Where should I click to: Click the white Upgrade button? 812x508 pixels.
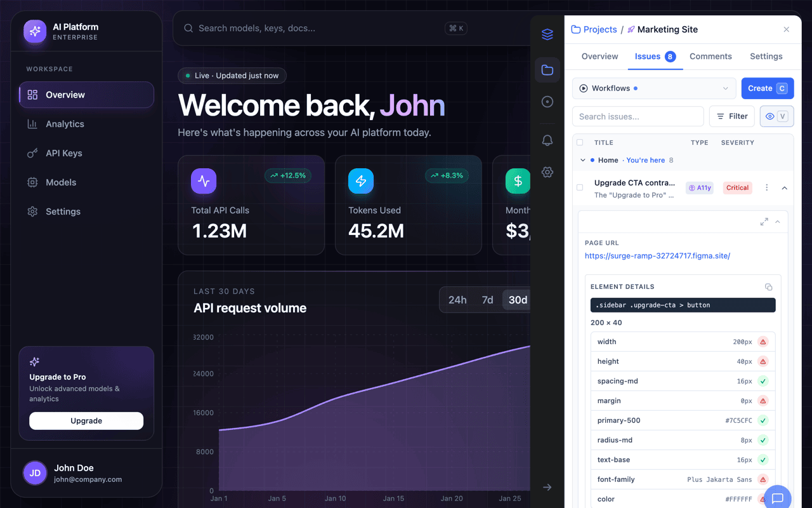pyautogui.click(x=86, y=421)
